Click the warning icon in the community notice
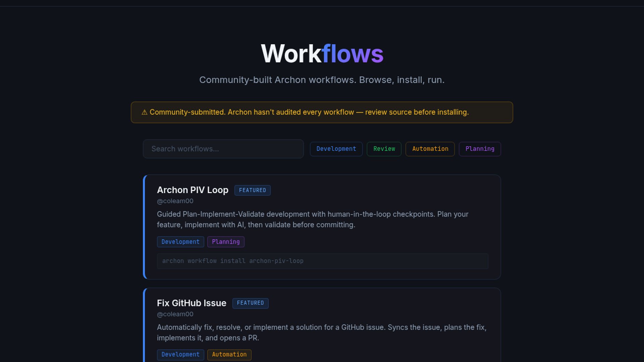644x362 pixels. [x=144, y=112]
